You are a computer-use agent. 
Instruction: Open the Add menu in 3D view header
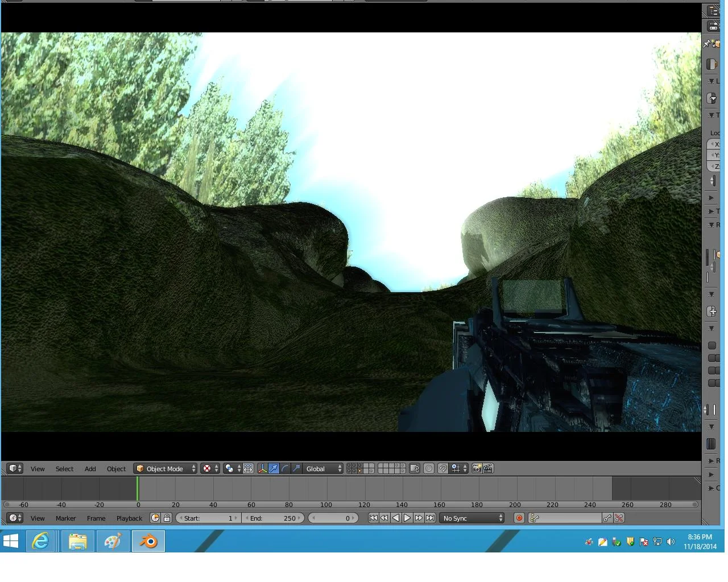pyautogui.click(x=90, y=469)
